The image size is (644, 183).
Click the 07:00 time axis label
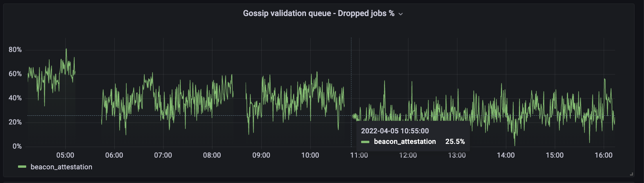coord(163,155)
